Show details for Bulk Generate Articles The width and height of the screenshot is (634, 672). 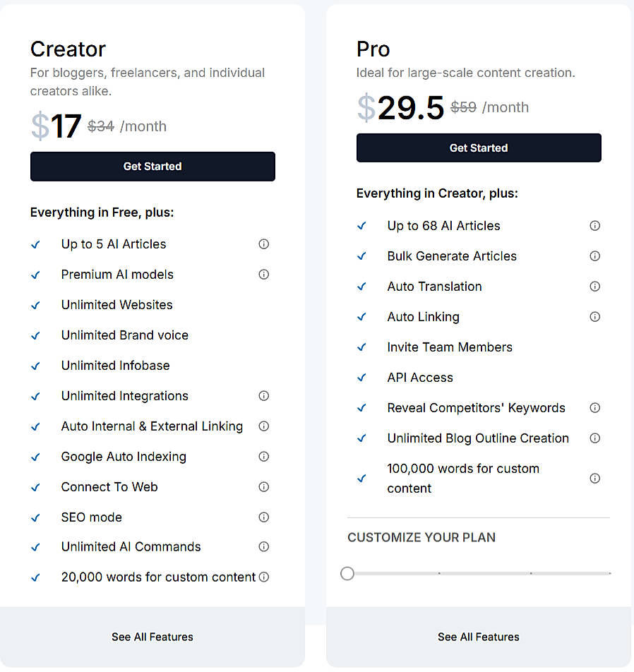pos(595,256)
